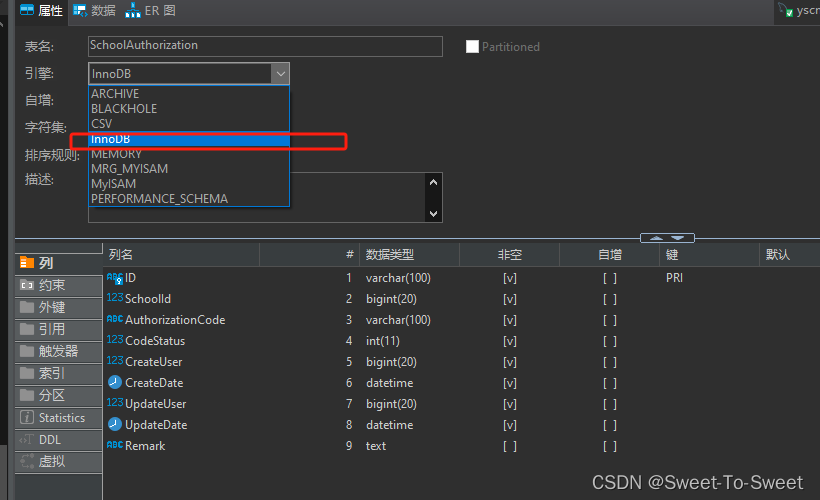The image size is (820, 500).
Task: Toggle auto-increment checkbox for ID row
Action: click(x=610, y=278)
